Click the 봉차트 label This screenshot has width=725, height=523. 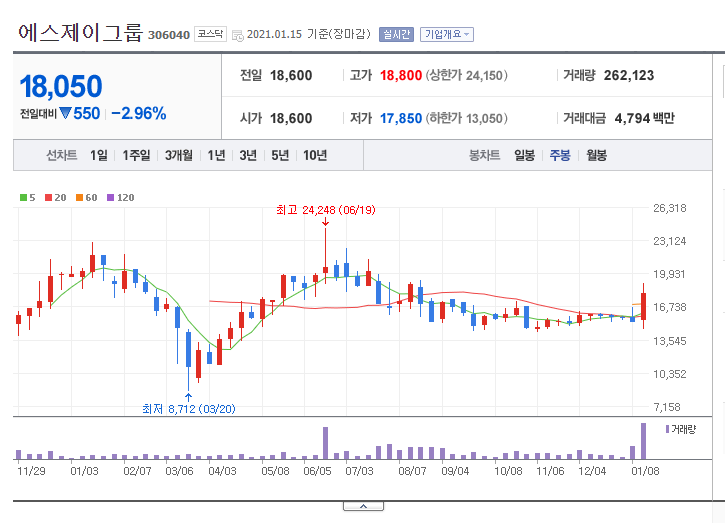point(485,155)
